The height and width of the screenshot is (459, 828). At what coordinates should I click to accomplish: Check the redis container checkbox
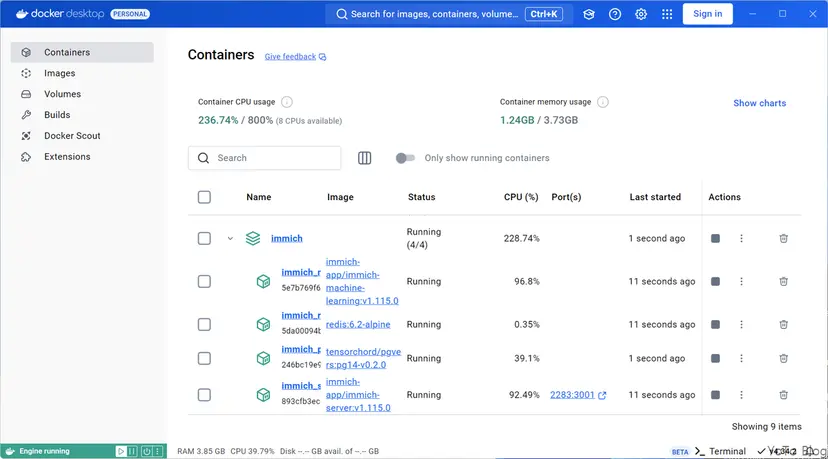[x=204, y=324]
